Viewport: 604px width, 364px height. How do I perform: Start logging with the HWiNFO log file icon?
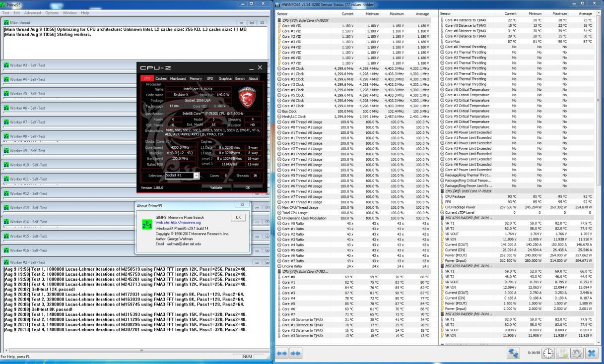click(563, 354)
